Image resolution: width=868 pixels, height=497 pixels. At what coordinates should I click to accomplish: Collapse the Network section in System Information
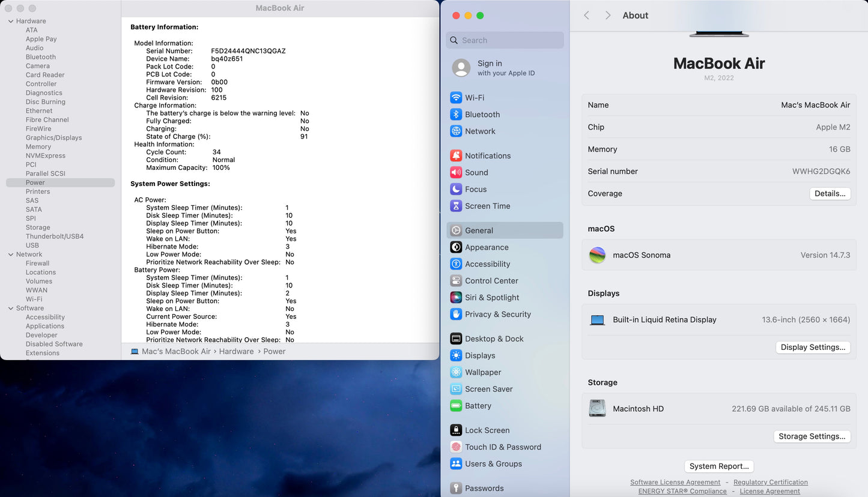click(11, 255)
